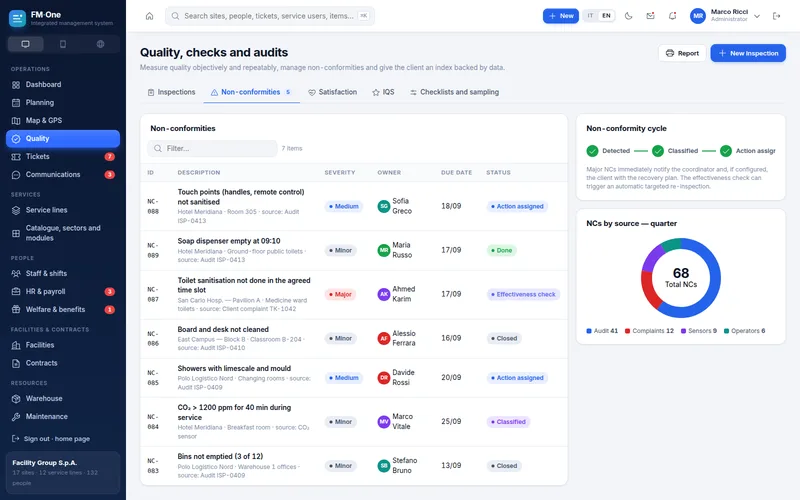Viewport: 800px width, 500px height.
Task: Expand the Marco Ricci user menu chevron
Action: [x=757, y=16]
